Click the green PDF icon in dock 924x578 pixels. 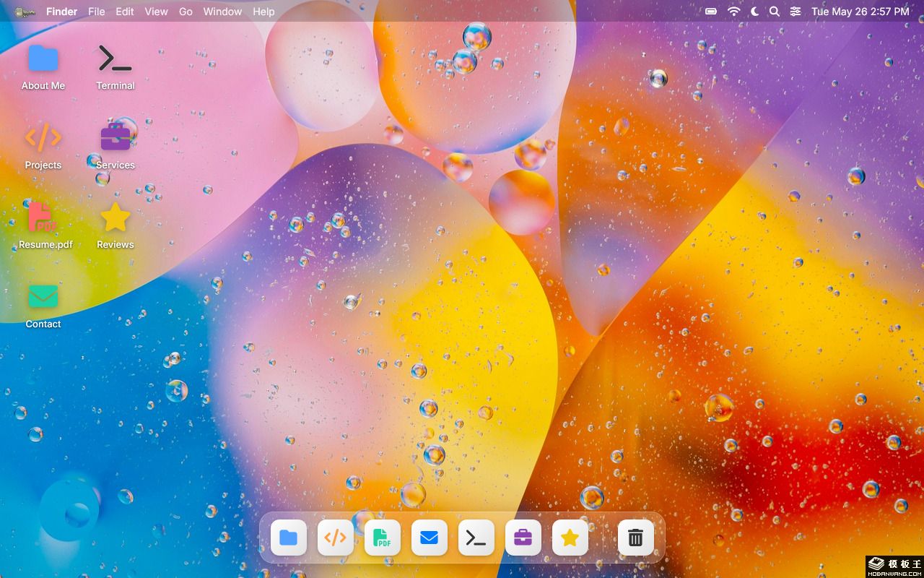tap(383, 538)
